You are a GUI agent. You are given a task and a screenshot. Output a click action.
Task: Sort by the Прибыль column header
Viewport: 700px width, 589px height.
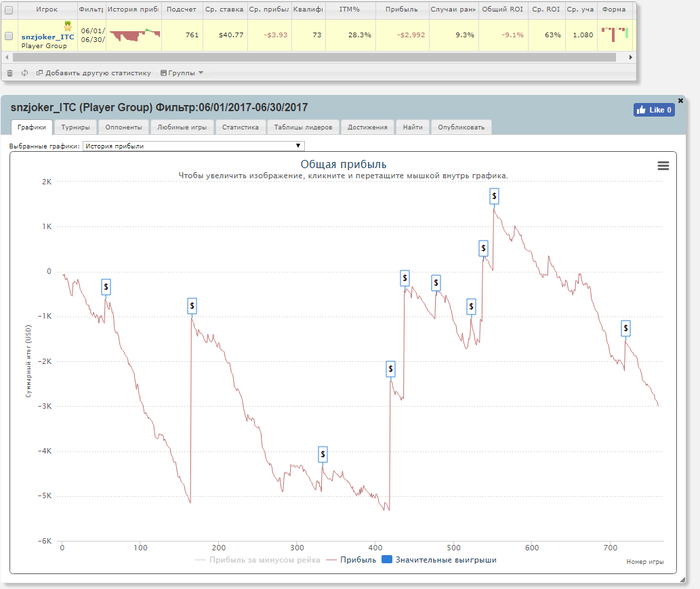(402, 9)
